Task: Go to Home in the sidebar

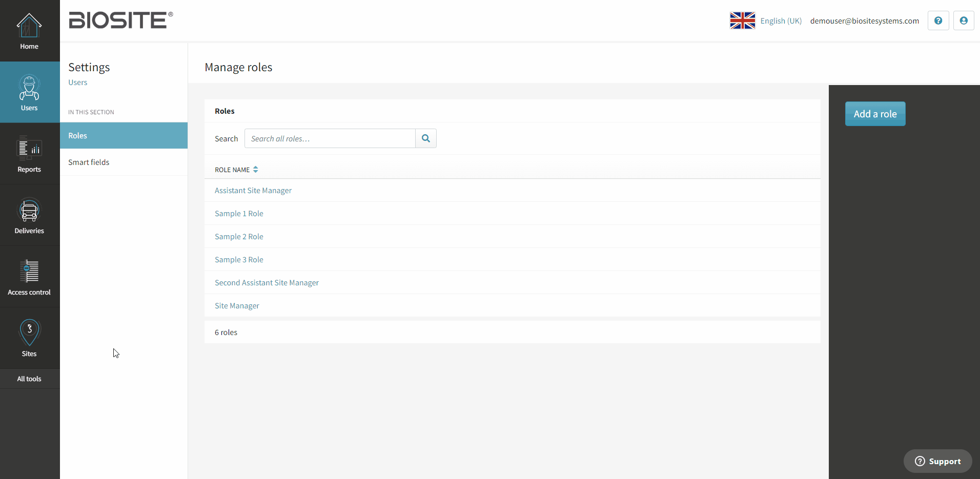Action: click(x=30, y=31)
